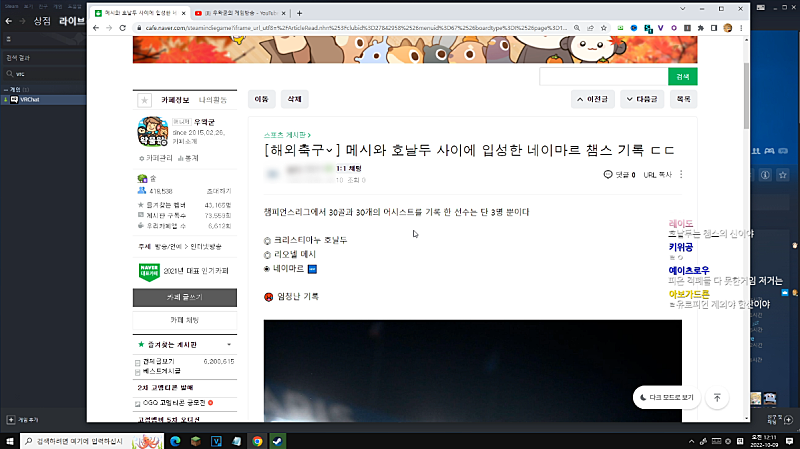Viewport: 800px width, 449px height.
Task: Click the Steam library search field
Action: tap(43, 74)
